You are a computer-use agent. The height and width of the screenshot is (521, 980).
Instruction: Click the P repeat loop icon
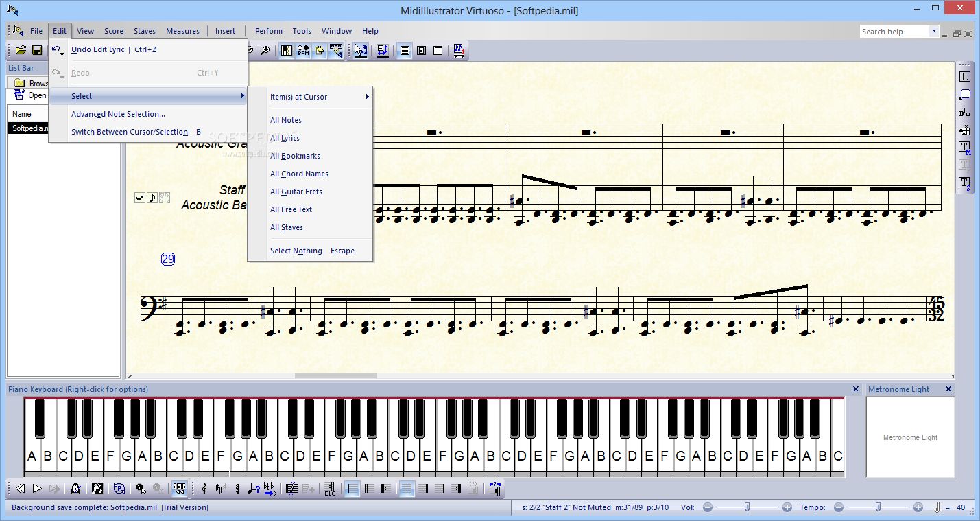coord(119,489)
